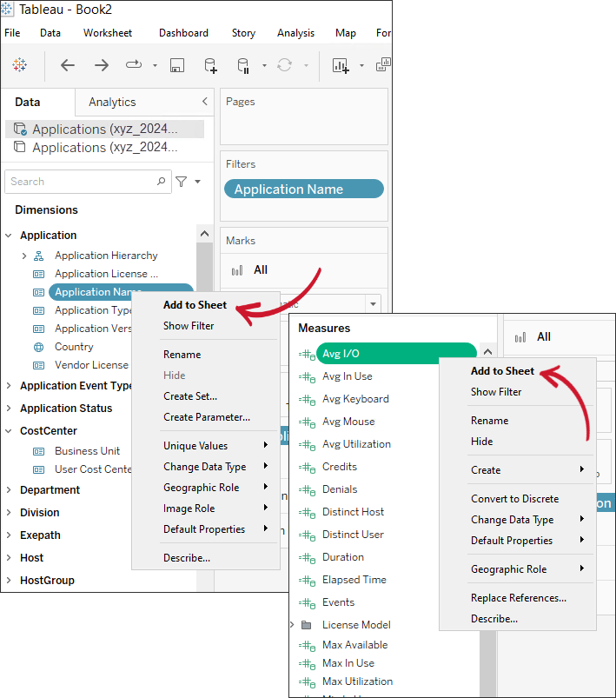
Task: Click the Application Name filter pill
Action: 304,189
